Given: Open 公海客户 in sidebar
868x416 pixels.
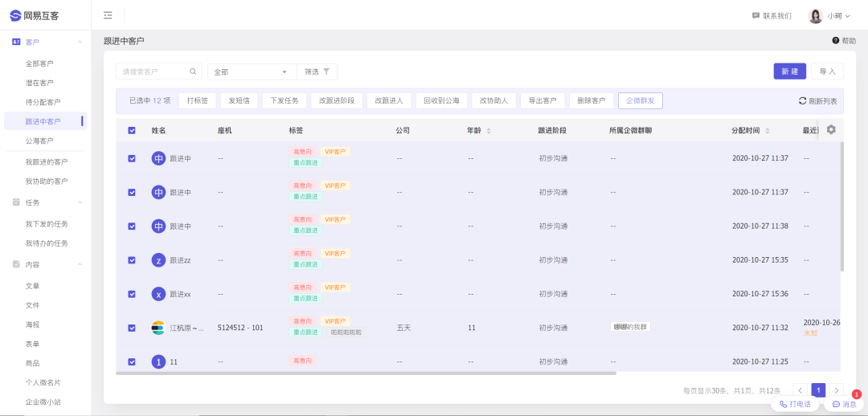Looking at the screenshot, I should pos(39,141).
